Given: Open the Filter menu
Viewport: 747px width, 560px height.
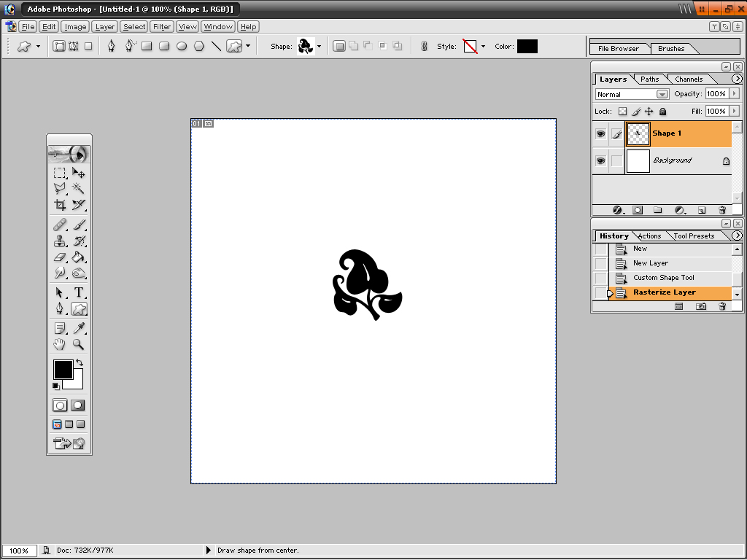Looking at the screenshot, I should pos(162,27).
